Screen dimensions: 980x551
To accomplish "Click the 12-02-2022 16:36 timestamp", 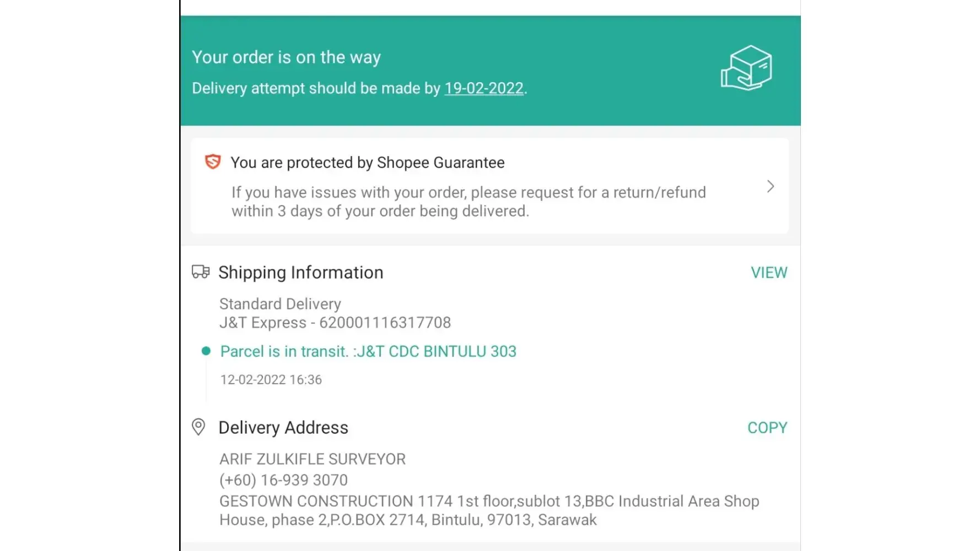I will pyautogui.click(x=271, y=380).
